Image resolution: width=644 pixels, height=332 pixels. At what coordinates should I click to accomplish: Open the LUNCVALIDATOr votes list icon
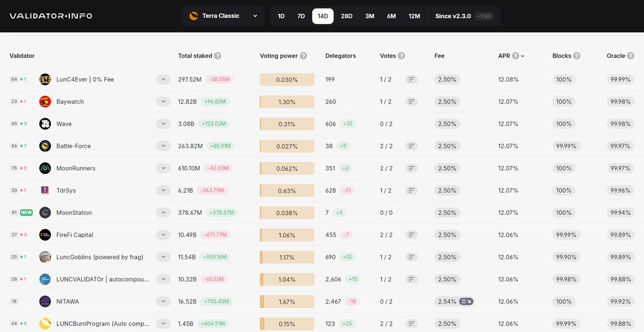point(412,279)
